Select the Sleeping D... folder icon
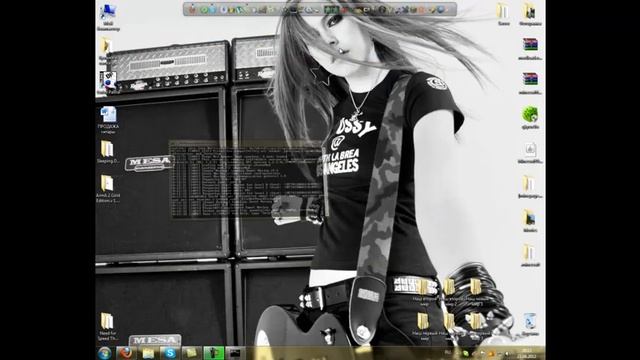The width and height of the screenshot is (640, 360). pyautogui.click(x=107, y=152)
